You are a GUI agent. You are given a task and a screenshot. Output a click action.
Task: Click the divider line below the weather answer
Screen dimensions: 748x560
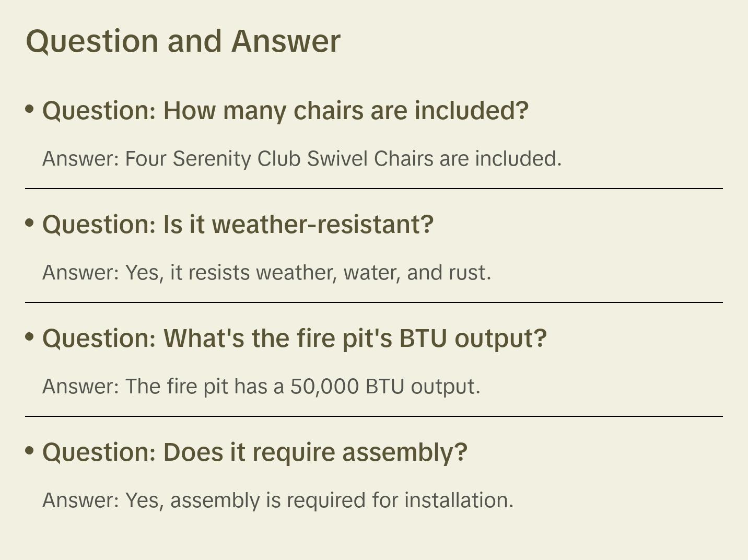point(374,302)
